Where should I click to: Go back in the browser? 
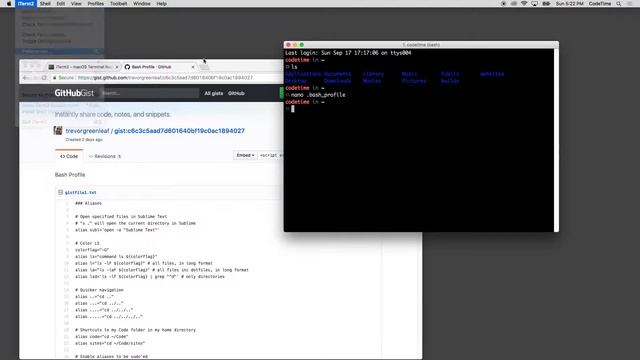[x=25, y=78]
